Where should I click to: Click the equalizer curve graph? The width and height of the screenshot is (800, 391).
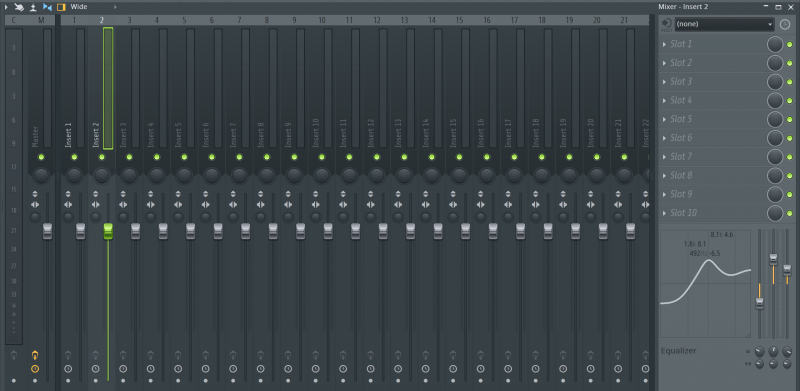(706, 283)
